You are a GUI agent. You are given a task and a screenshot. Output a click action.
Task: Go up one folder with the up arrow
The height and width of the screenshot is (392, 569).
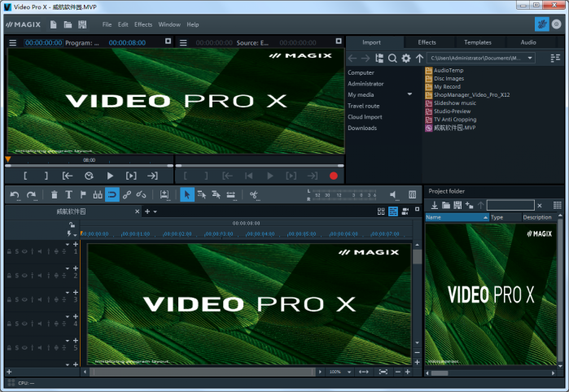pyautogui.click(x=419, y=58)
